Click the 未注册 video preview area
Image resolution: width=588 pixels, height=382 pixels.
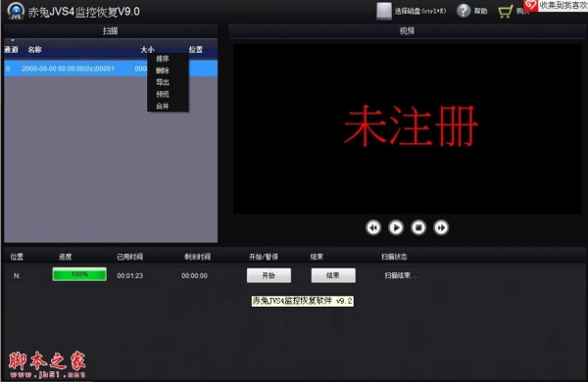click(408, 128)
